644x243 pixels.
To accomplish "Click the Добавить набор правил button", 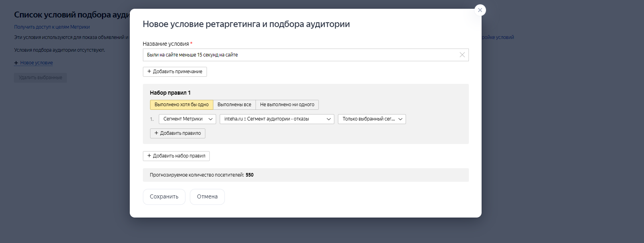I will click(176, 156).
